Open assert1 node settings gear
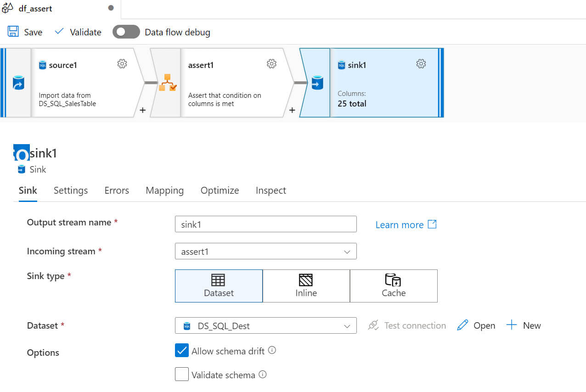586x392 pixels. click(x=272, y=64)
